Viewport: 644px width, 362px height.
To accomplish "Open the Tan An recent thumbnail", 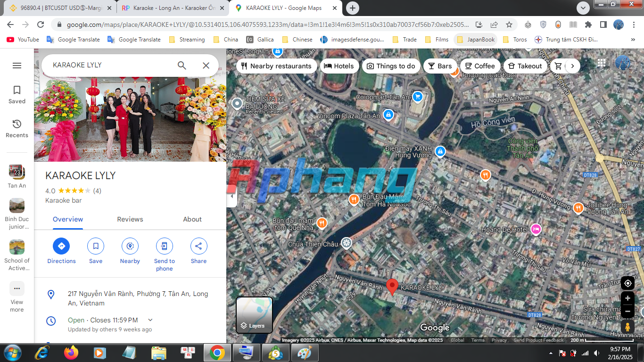I will pyautogui.click(x=17, y=176).
